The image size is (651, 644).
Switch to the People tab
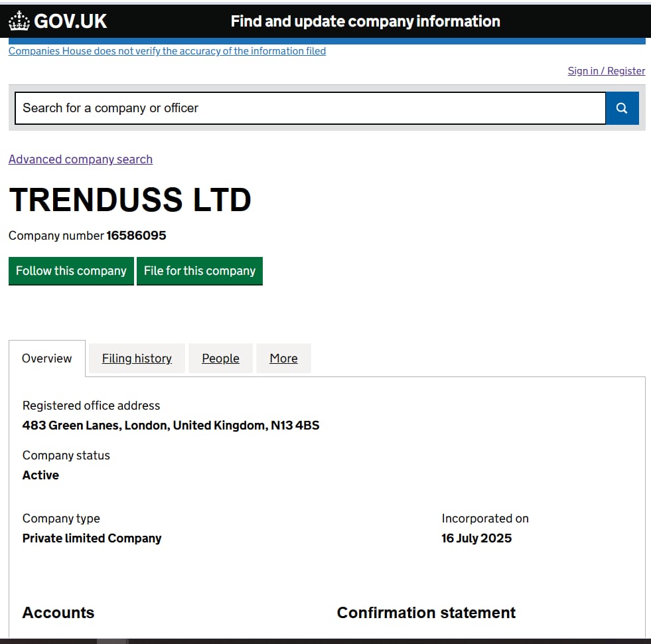[220, 358]
